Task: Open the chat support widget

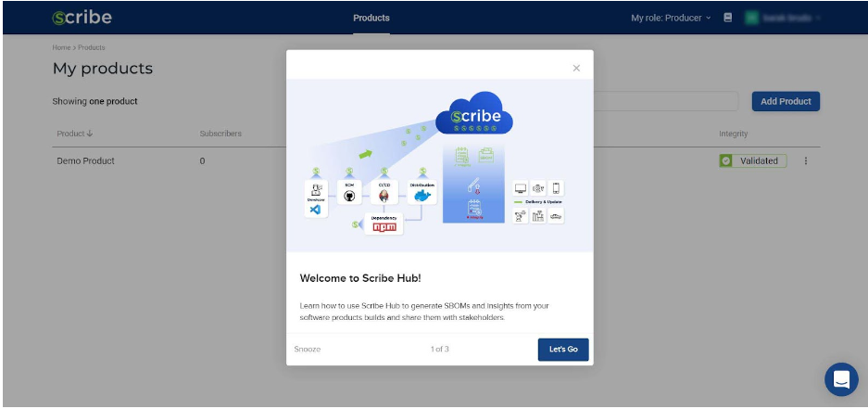Action: pos(841,378)
